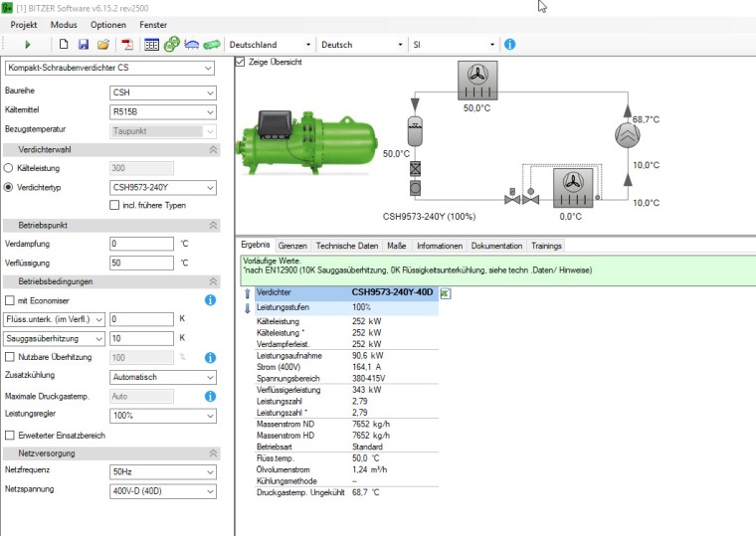
Task: Create a new file from toolbar
Action: pos(64,45)
